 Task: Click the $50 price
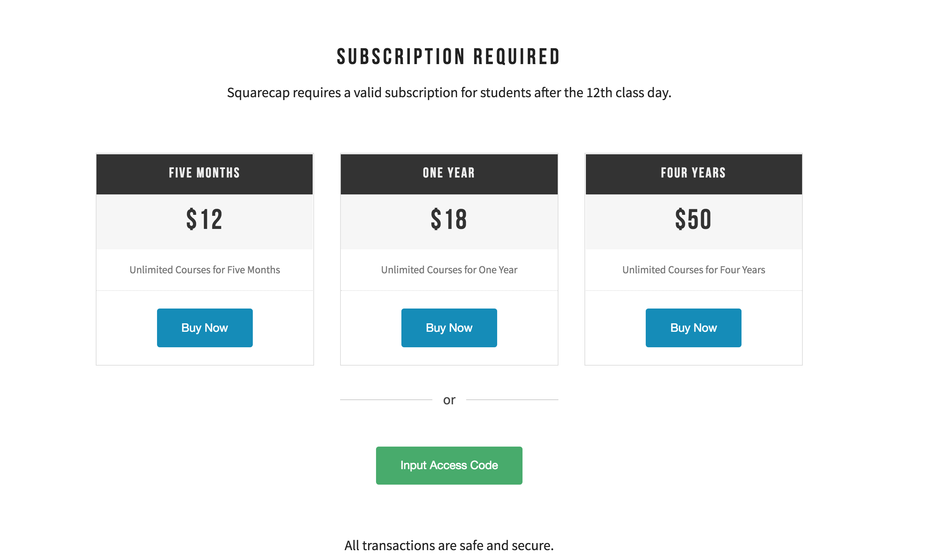[693, 219]
